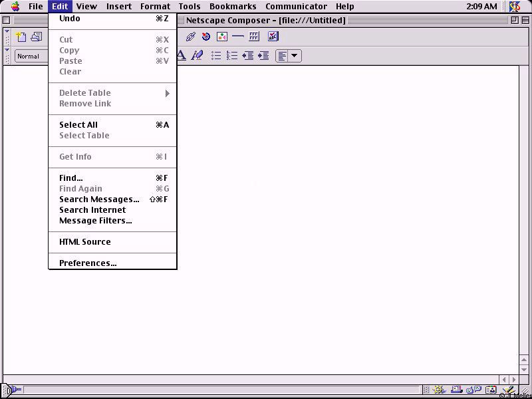532x399 pixels.
Task: Open the Normal paragraph style dropdown
Action: coord(31,57)
